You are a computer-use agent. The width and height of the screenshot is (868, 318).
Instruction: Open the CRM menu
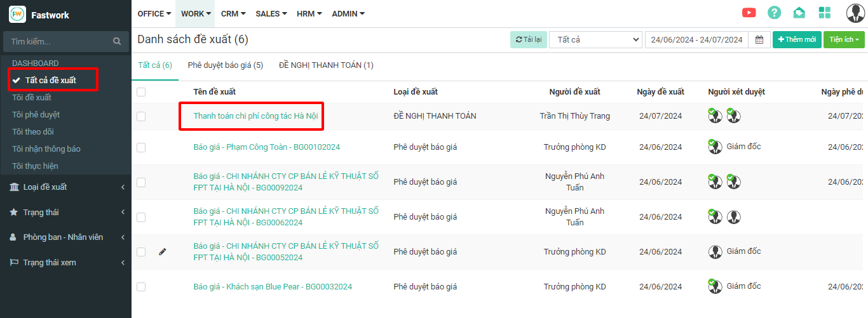[233, 13]
